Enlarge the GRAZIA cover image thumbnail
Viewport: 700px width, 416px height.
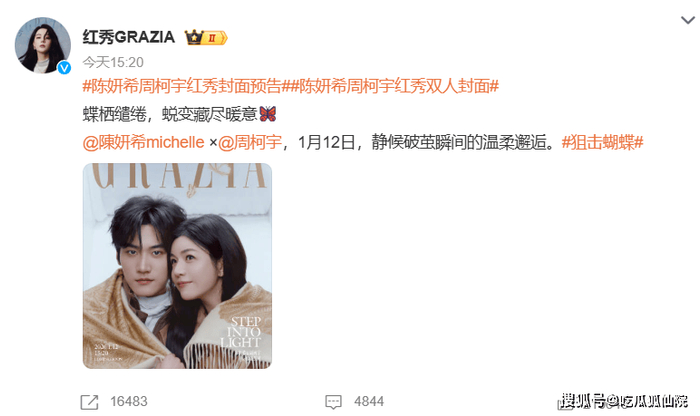[x=177, y=266]
